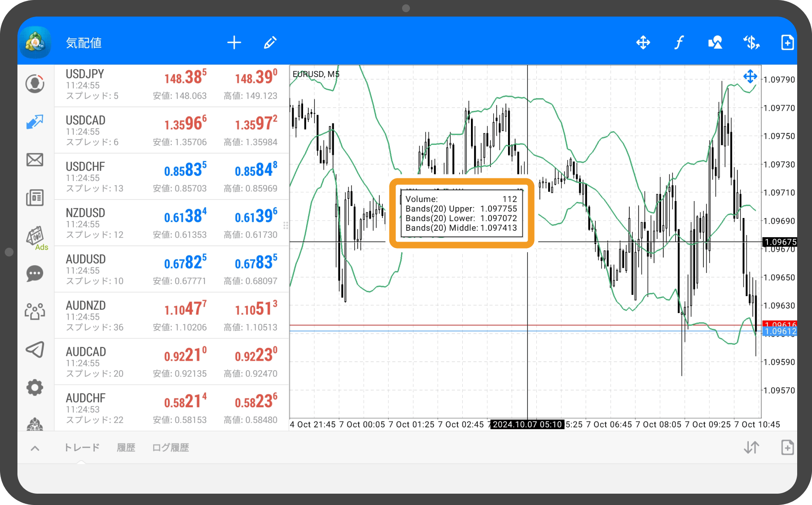Add a new symbol with plus icon
The height and width of the screenshot is (505, 812).
234,42
